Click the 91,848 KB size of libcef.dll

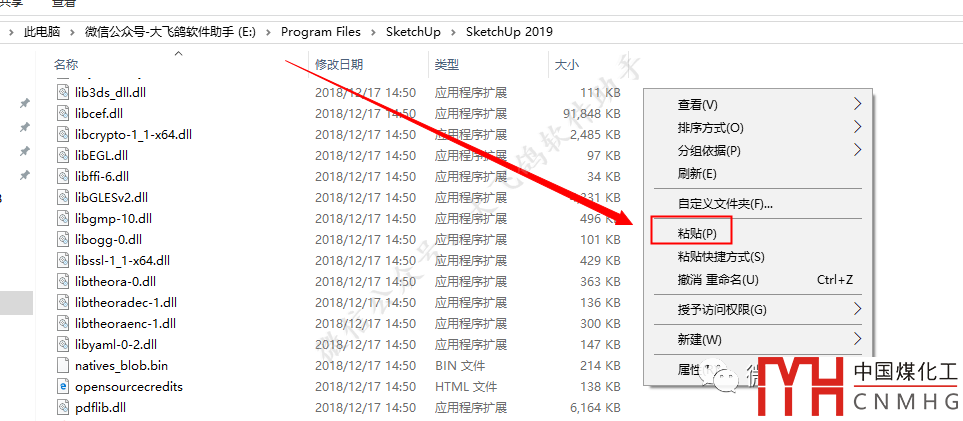click(591, 114)
